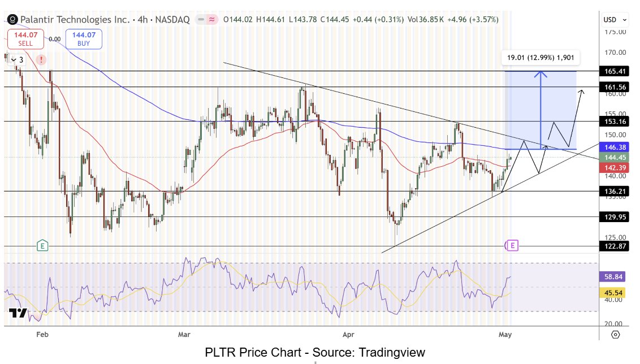The width and height of the screenshot is (640, 364).
Task: Click the measurement label 19.01 (12.99%) 1,901
Action: [x=540, y=58]
